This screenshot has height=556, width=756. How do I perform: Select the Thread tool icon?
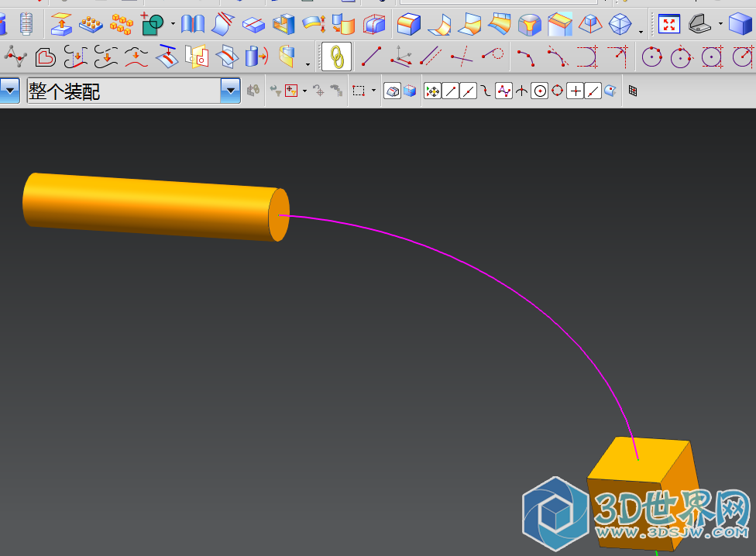tap(26, 23)
